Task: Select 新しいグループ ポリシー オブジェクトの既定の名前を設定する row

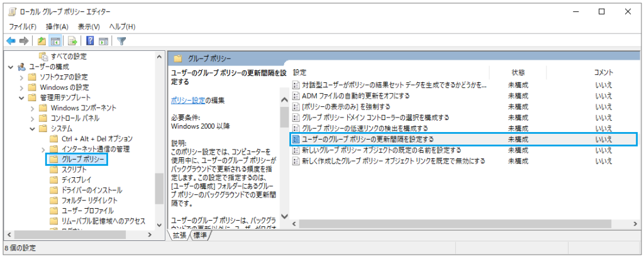Action: tap(465, 150)
